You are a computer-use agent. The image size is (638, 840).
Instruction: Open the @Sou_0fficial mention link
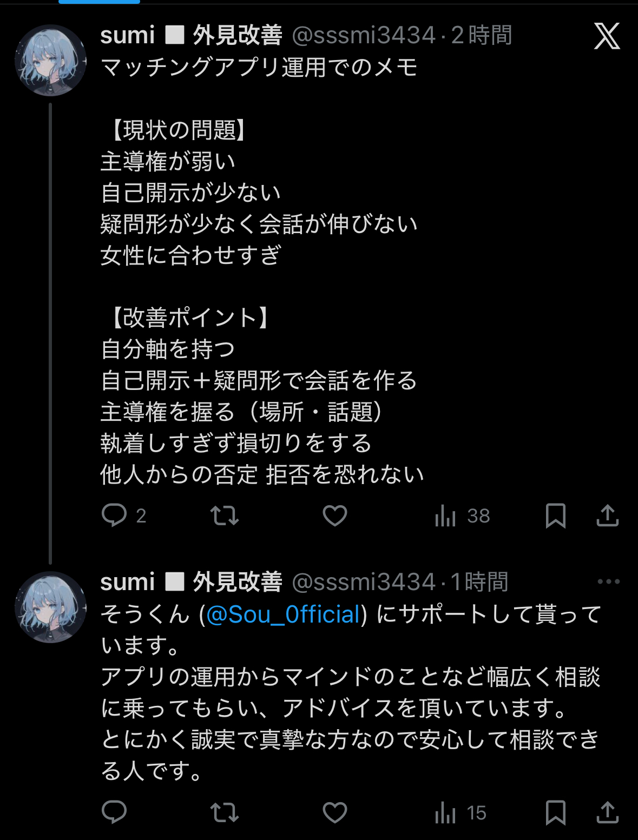coord(284,614)
